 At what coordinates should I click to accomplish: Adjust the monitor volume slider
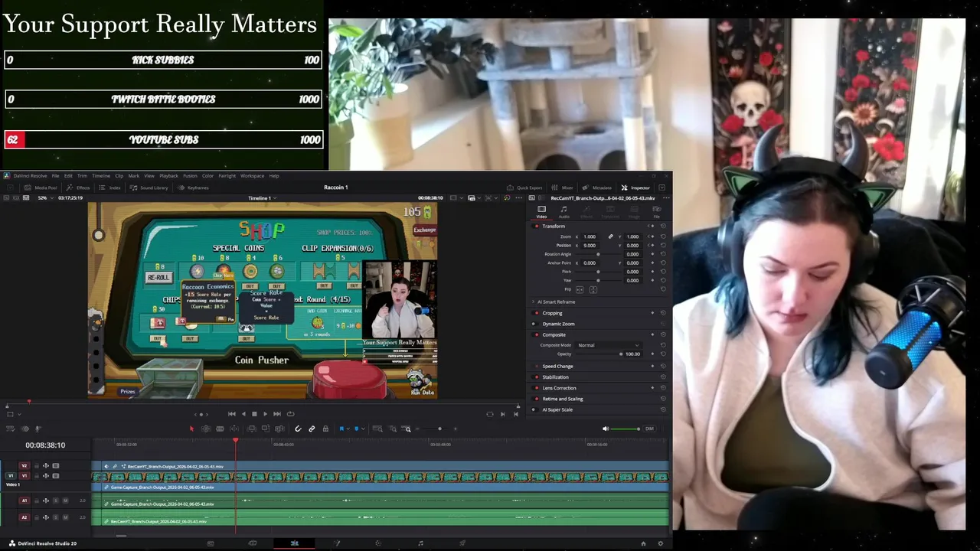pos(626,429)
